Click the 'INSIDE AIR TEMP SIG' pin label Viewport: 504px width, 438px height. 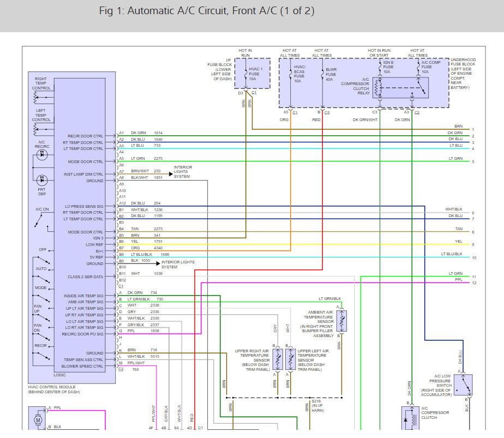[x=83, y=296]
